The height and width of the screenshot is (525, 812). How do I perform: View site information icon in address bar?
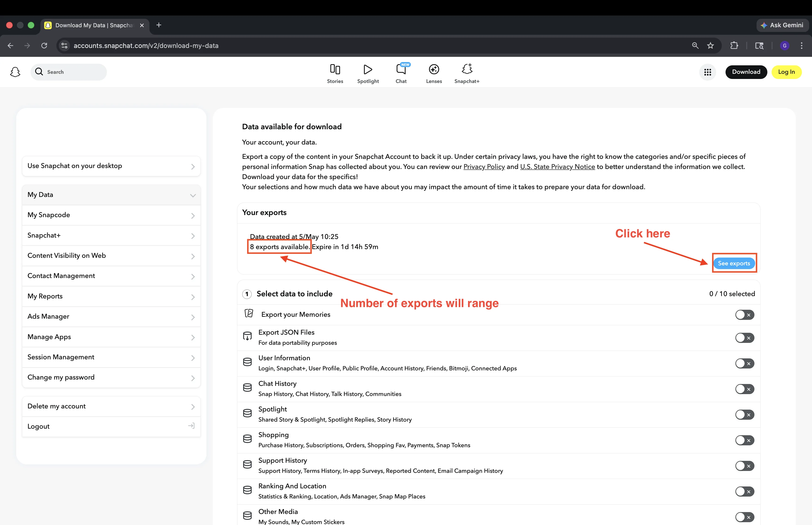point(64,46)
